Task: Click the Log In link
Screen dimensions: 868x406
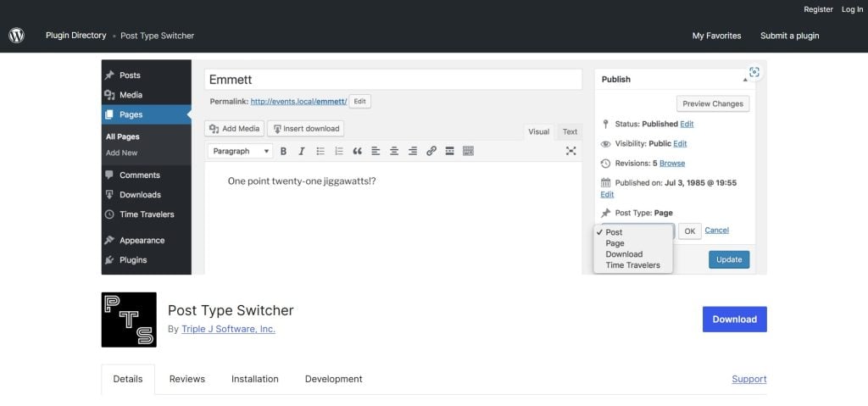Action: pyautogui.click(x=852, y=9)
